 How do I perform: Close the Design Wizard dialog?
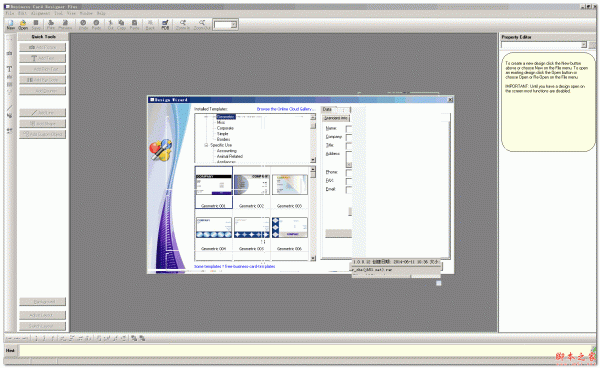pos(450,99)
